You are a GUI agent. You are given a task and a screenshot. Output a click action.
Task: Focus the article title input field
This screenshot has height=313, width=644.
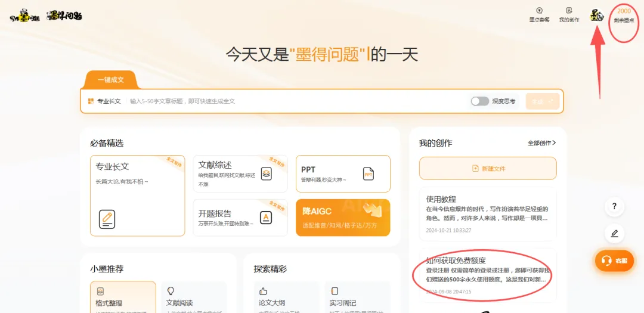click(296, 101)
